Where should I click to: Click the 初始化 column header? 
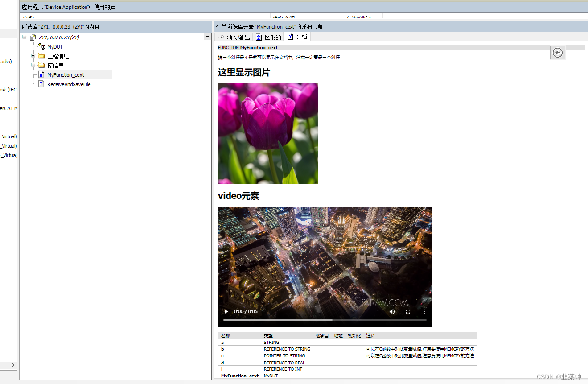354,335
